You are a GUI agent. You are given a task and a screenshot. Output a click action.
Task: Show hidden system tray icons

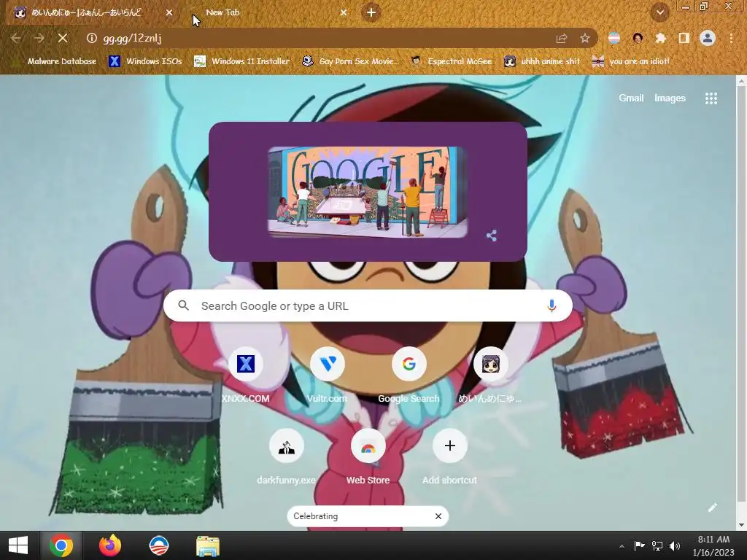pos(622,546)
